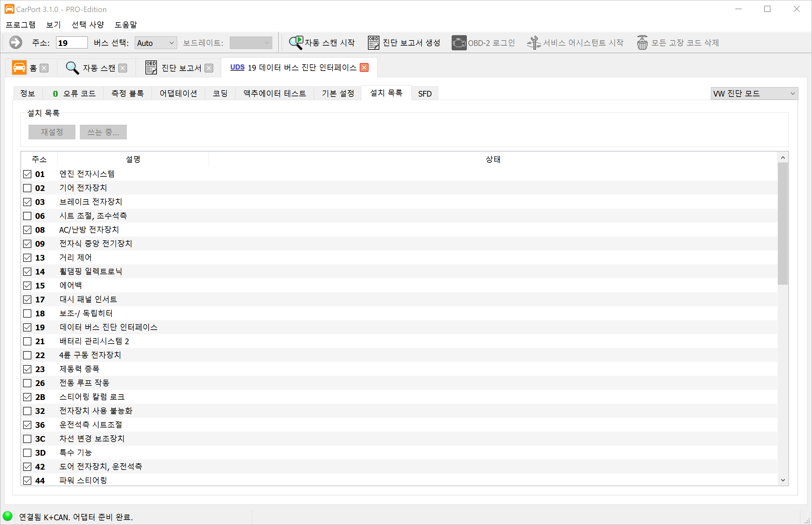Click the 재설정 button
This screenshot has height=525, width=812.
point(52,132)
